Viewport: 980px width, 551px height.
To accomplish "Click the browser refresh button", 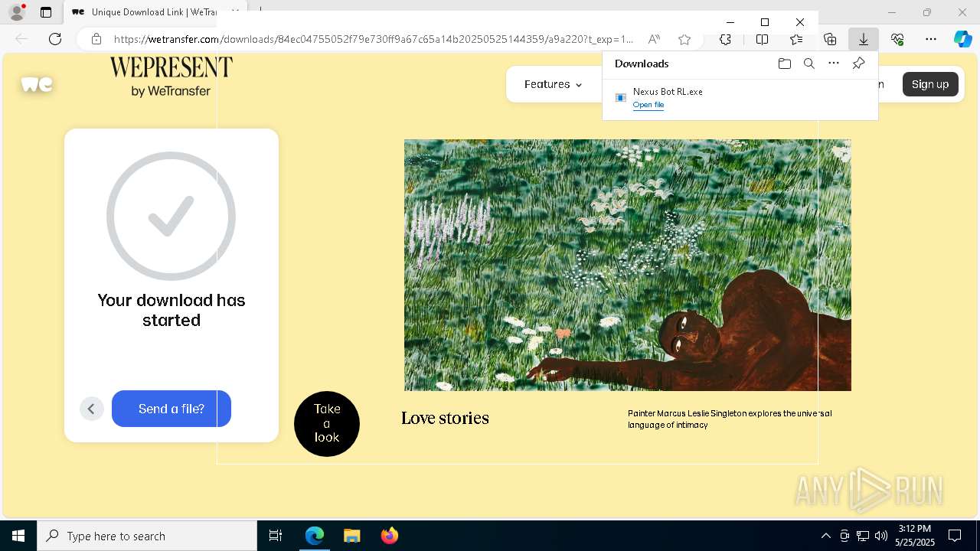I will 55,39.
